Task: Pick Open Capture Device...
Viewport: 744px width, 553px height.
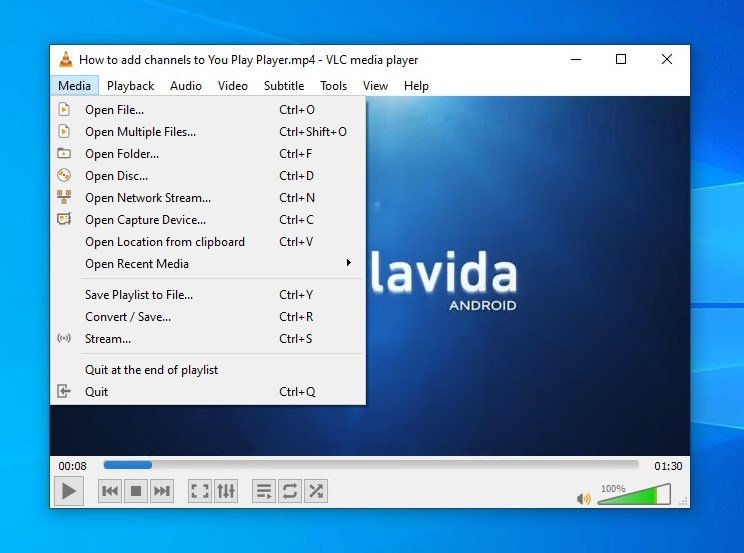Action: coord(208,220)
